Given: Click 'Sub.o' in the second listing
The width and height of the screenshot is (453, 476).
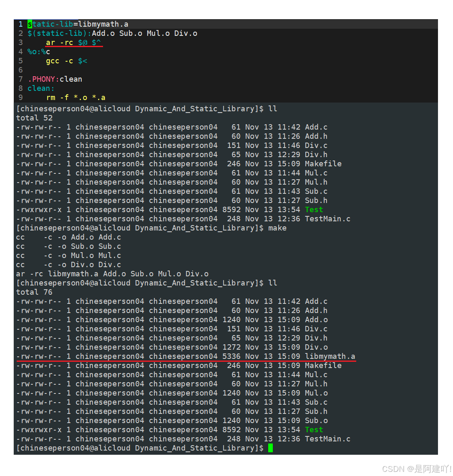Looking at the screenshot, I should (x=316, y=421).
